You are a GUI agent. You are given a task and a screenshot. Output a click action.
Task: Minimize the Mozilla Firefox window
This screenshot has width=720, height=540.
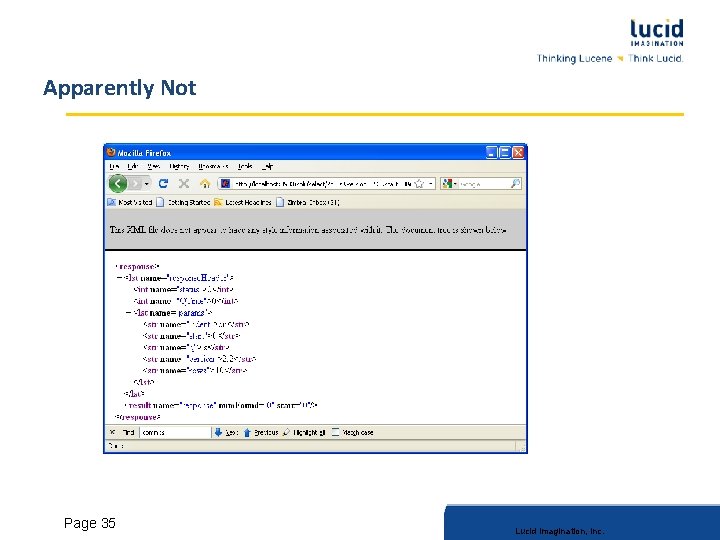pyautogui.click(x=492, y=152)
